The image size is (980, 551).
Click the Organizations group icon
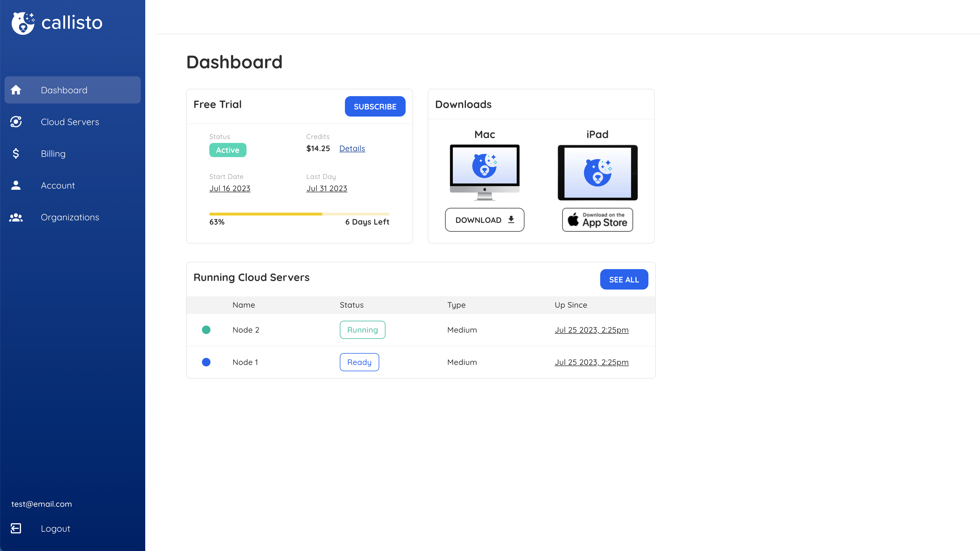(16, 217)
